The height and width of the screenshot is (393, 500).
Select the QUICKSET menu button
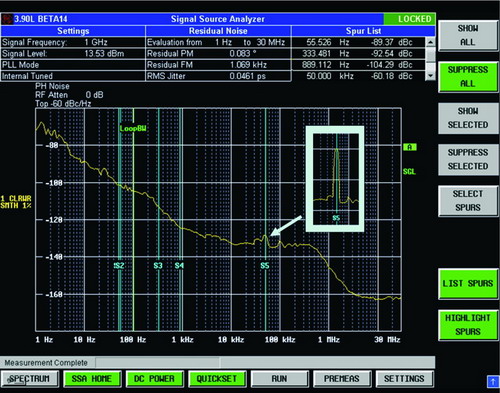pos(217,379)
